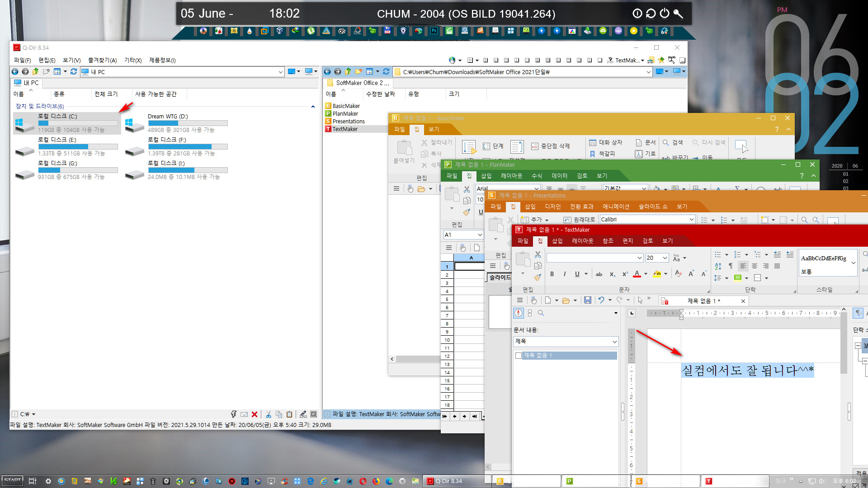Check the '제목 없음 1' box in document navigator

pyautogui.click(x=519, y=356)
